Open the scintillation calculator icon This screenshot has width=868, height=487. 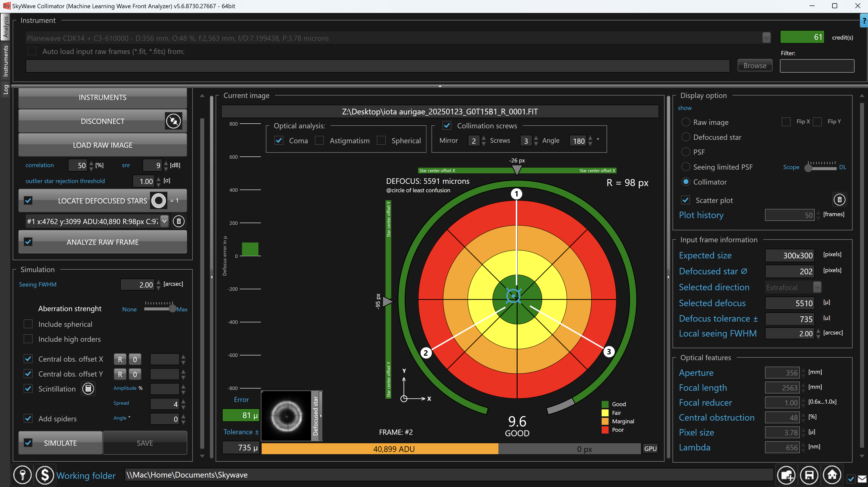coord(88,389)
